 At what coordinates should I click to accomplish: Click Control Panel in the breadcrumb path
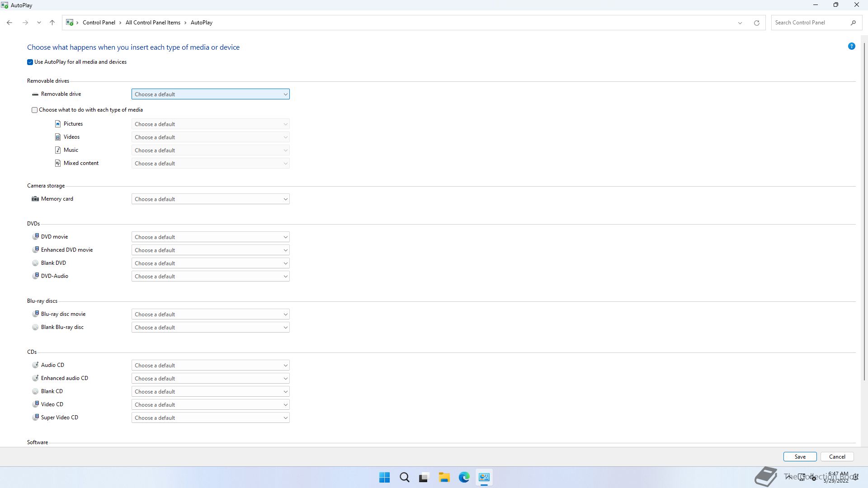[x=99, y=23]
